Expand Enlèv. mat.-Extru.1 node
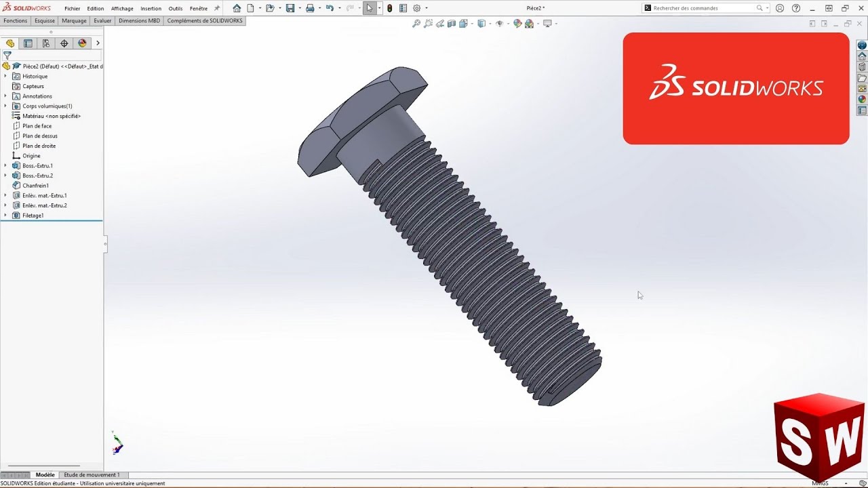Image resolution: width=868 pixels, height=488 pixels. click(5, 195)
